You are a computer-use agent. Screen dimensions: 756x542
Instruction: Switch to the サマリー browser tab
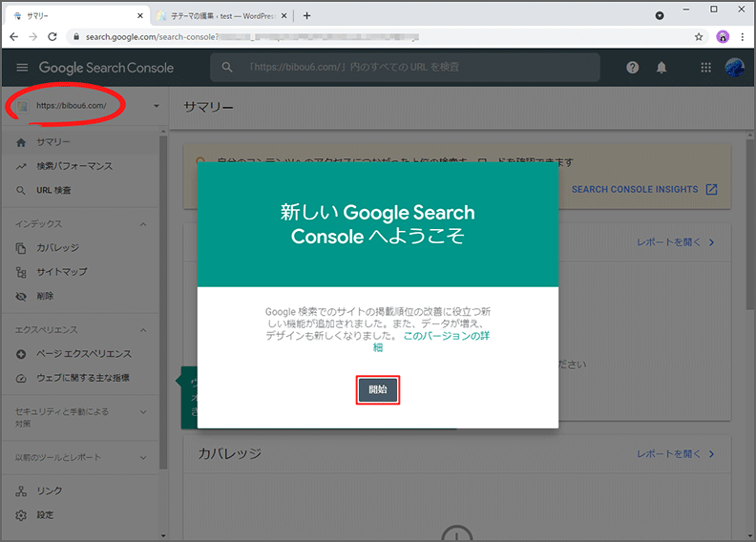[x=77, y=16]
